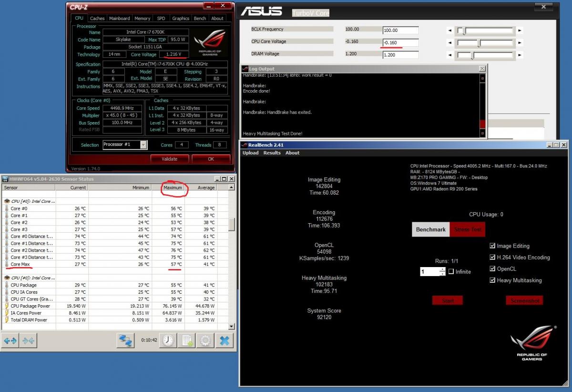Close the Log Output panel
The height and width of the screenshot is (392, 572).
pos(482,69)
